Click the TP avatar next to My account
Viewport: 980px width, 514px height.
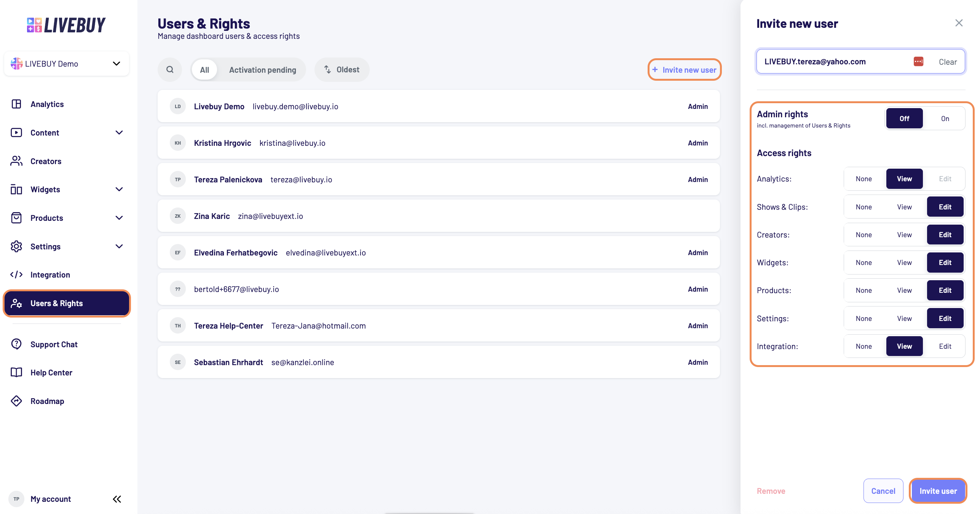coord(16,499)
